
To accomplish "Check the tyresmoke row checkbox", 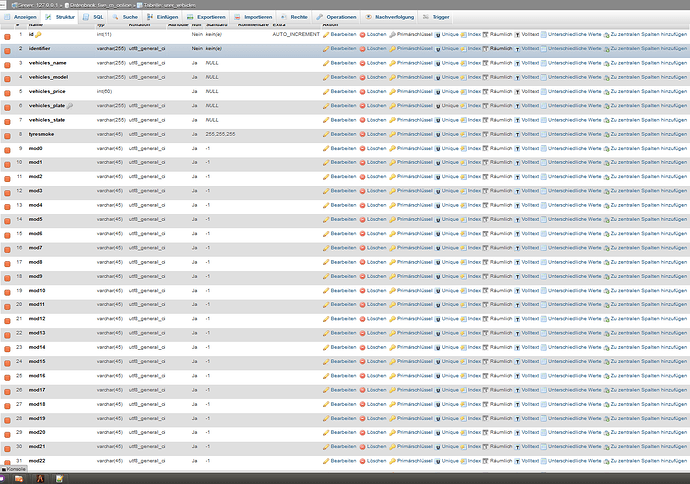I will pos(7,136).
